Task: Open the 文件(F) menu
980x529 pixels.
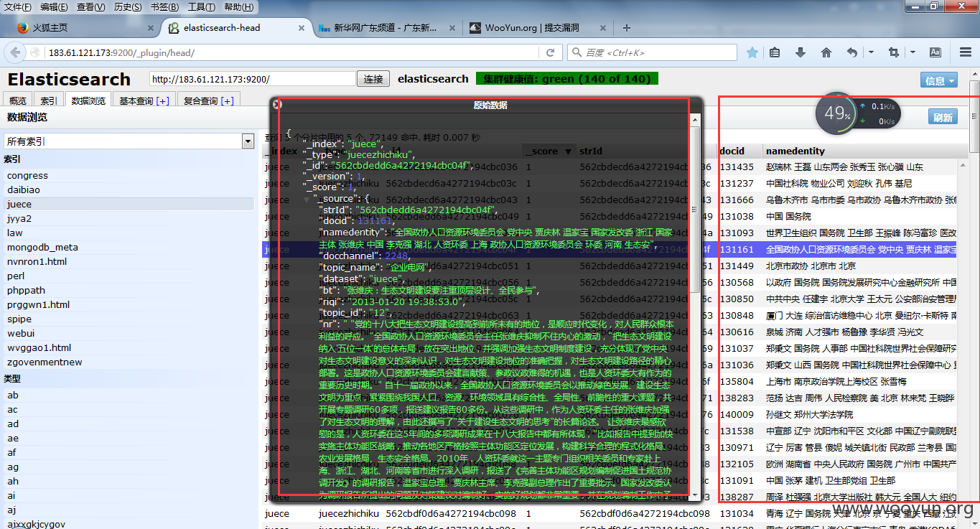Action: (18, 7)
